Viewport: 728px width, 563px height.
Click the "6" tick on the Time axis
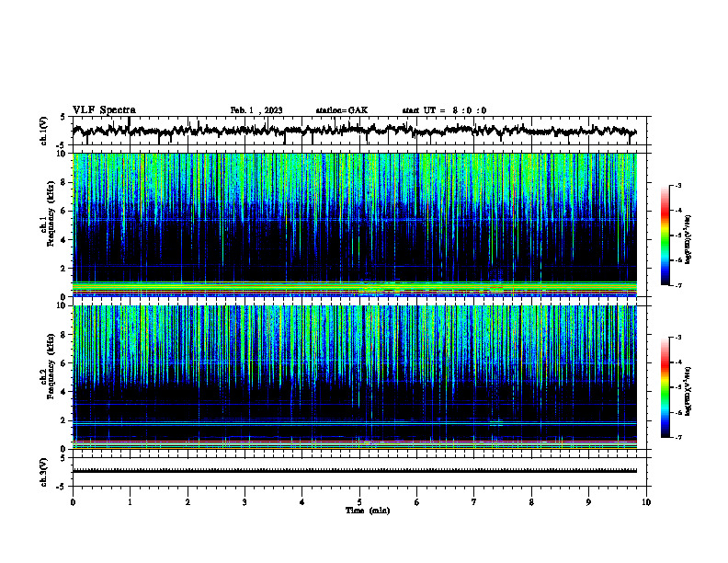click(416, 502)
